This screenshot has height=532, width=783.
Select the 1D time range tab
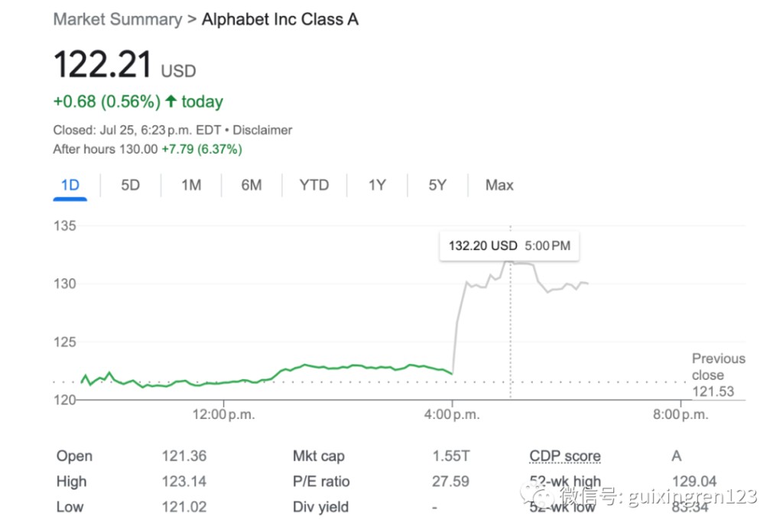tap(70, 185)
